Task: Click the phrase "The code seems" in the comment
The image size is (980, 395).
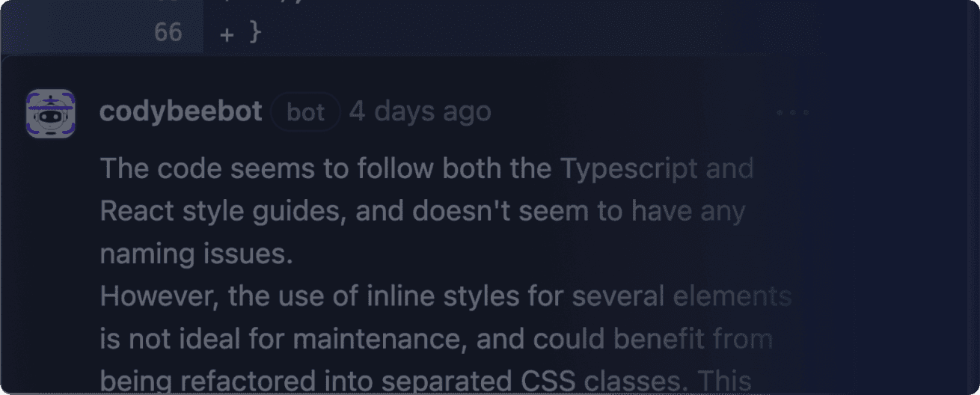Action: [187, 169]
